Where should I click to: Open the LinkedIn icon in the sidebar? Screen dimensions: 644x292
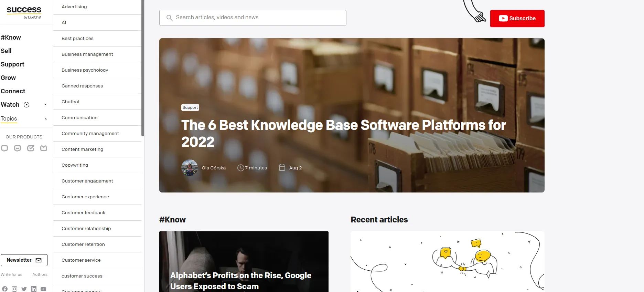(34, 289)
